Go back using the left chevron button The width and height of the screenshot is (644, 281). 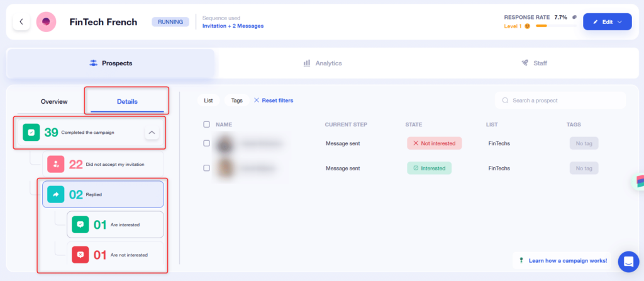tap(21, 22)
